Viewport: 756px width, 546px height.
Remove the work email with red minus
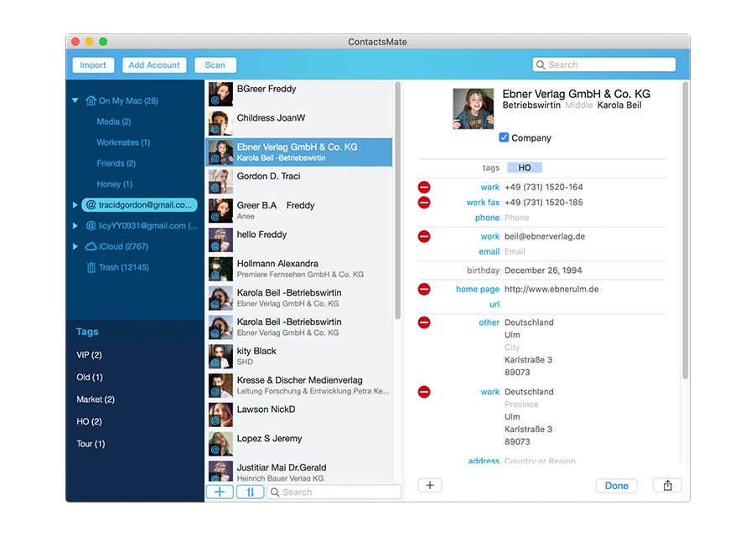[424, 237]
